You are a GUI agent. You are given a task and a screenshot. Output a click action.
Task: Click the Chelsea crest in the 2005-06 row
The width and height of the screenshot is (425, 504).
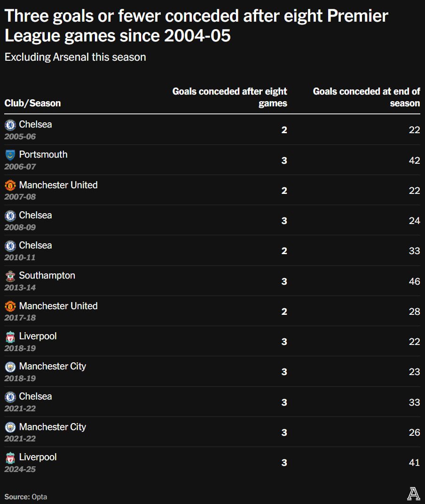[10, 125]
